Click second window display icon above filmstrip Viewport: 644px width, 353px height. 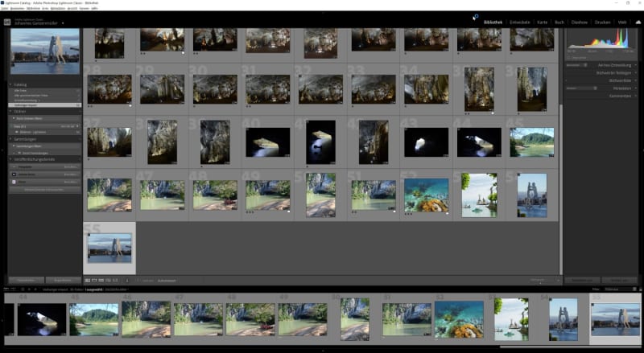tap(14, 289)
